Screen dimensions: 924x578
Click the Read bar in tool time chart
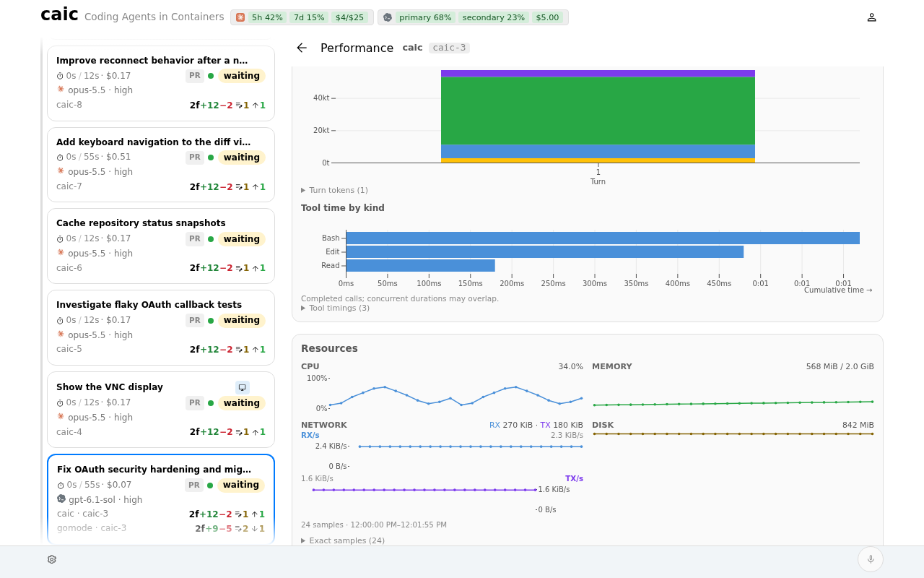tap(421, 265)
